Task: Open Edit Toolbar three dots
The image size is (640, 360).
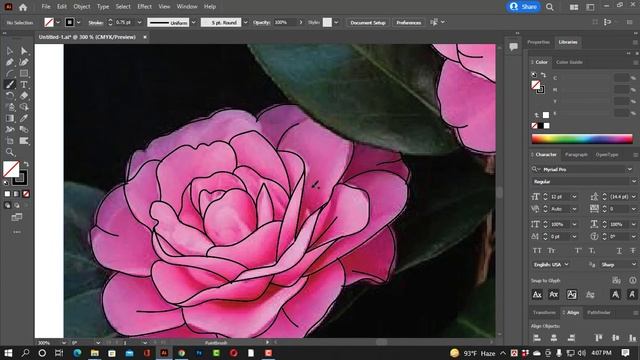Action: 17,232
